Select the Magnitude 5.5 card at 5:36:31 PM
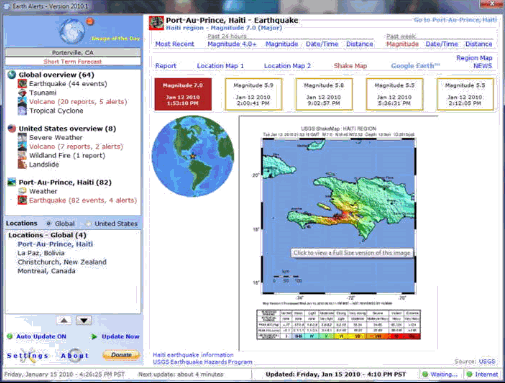Viewport: 505px width, 383px height. point(394,94)
